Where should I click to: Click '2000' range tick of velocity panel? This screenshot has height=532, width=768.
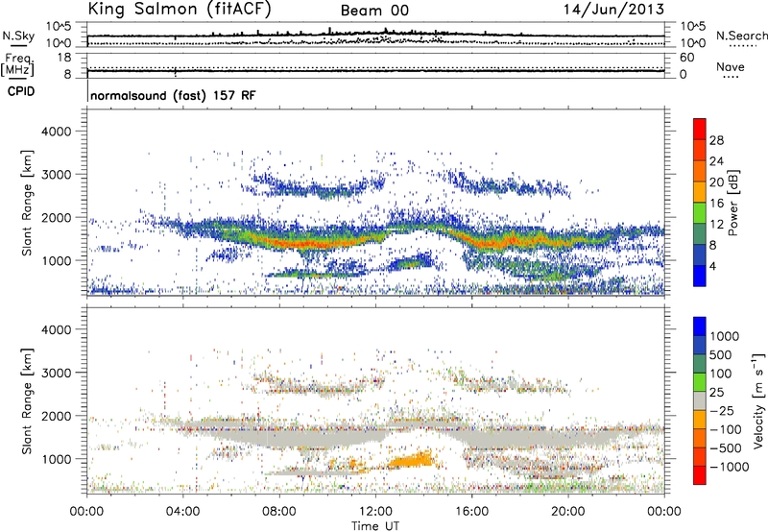coord(57,416)
